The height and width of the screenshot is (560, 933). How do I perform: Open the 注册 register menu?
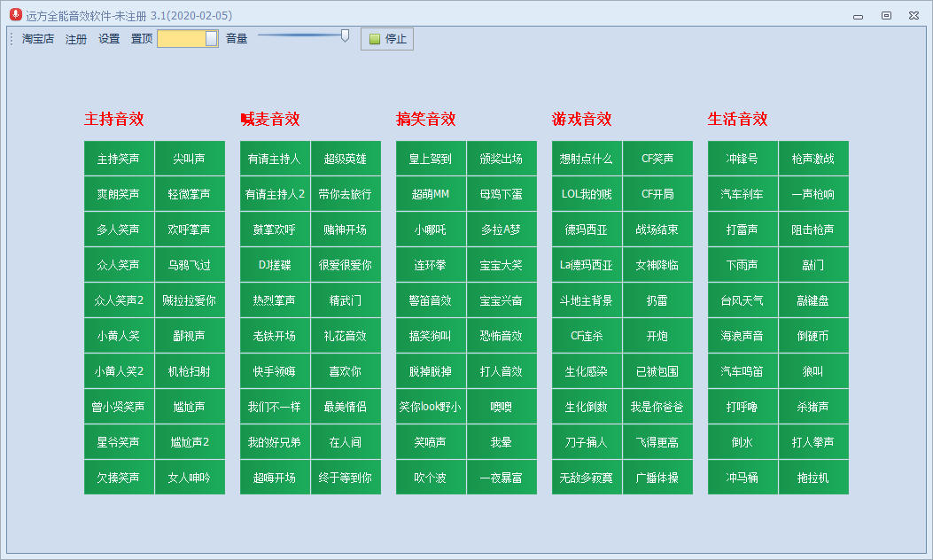pyautogui.click(x=76, y=39)
